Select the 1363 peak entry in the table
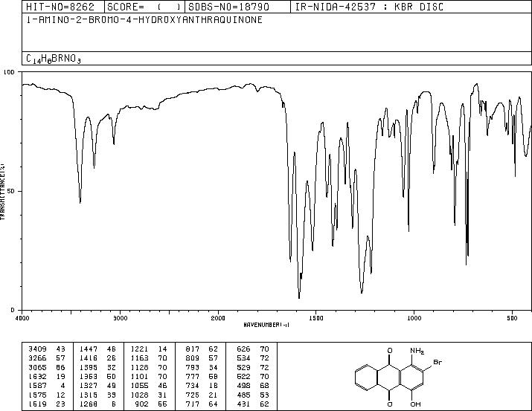 [97, 376]
